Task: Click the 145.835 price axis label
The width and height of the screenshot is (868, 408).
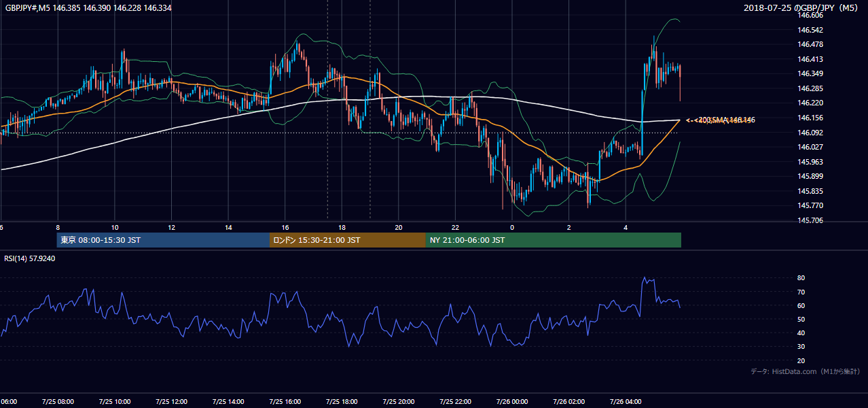Action: click(x=810, y=191)
